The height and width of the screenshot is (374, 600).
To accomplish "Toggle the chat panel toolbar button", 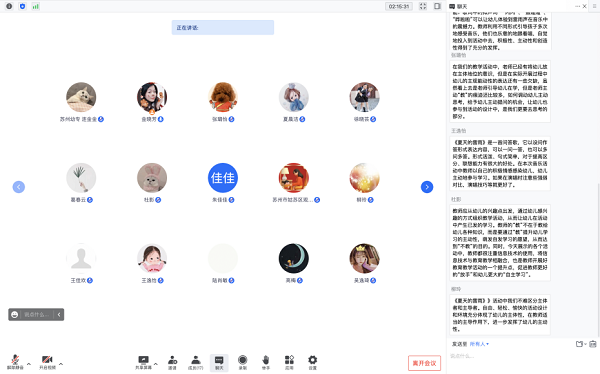I will click(x=219, y=362).
